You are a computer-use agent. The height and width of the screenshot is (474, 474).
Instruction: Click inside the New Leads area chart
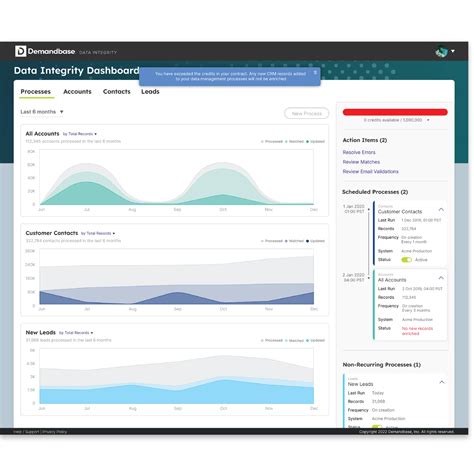(x=176, y=376)
